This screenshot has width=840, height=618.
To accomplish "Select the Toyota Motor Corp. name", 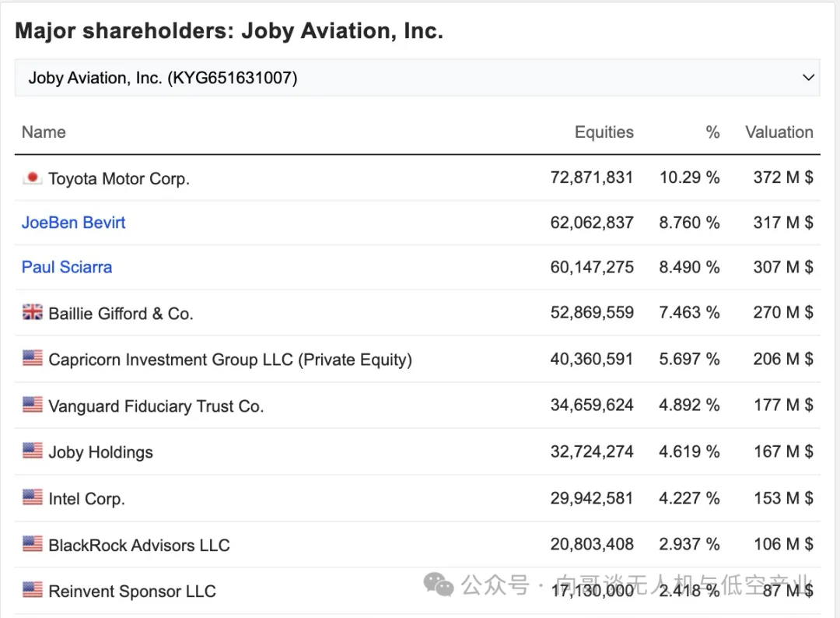I will coord(119,179).
